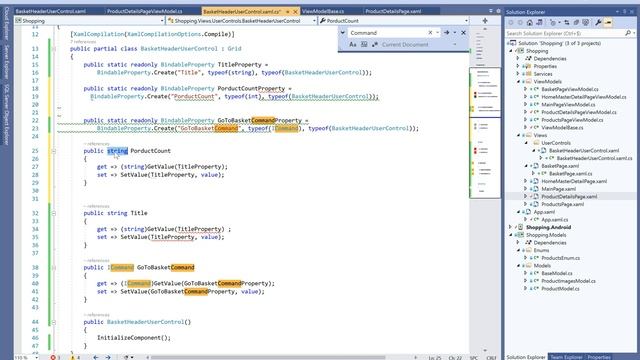640x360 pixels.
Task: Click the warning count icon in editor status
Action: [73, 358]
